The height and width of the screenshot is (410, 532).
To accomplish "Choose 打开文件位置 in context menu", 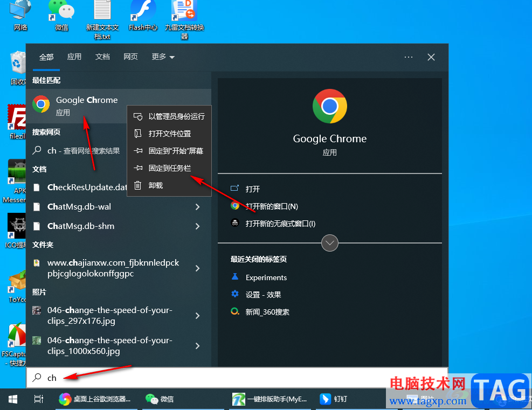I will pyautogui.click(x=169, y=134).
